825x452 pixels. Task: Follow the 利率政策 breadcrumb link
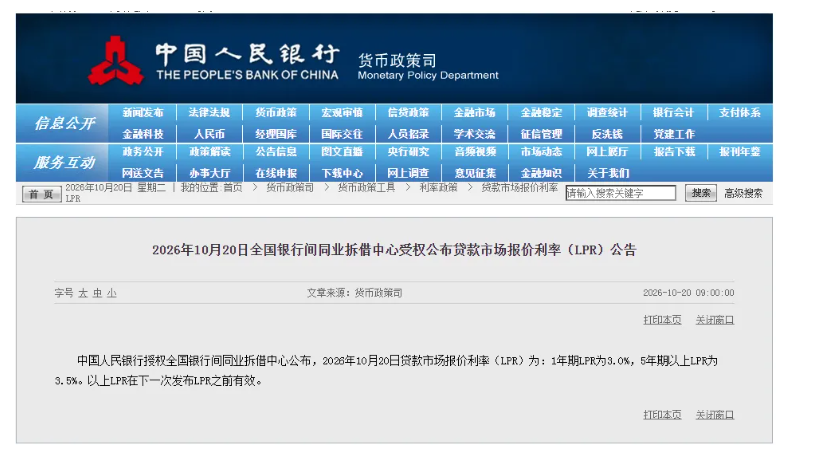[438, 187]
